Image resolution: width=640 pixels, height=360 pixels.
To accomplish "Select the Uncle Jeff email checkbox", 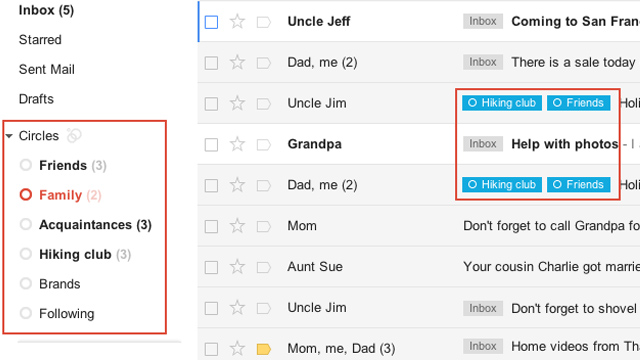I will [x=211, y=22].
